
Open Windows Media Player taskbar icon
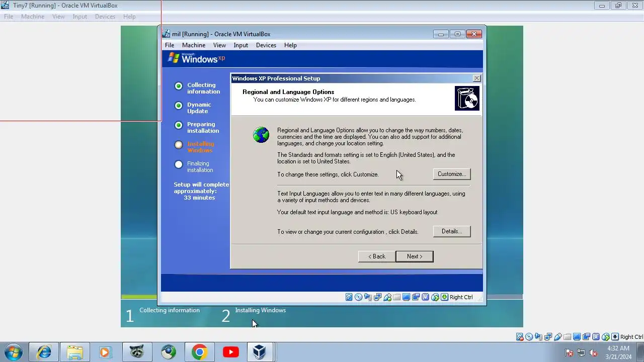coord(106,352)
